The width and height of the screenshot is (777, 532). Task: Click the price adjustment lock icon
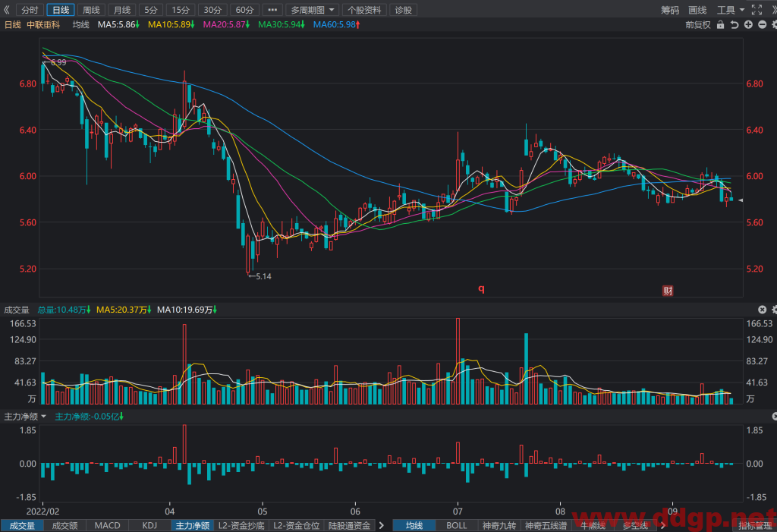(721, 24)
